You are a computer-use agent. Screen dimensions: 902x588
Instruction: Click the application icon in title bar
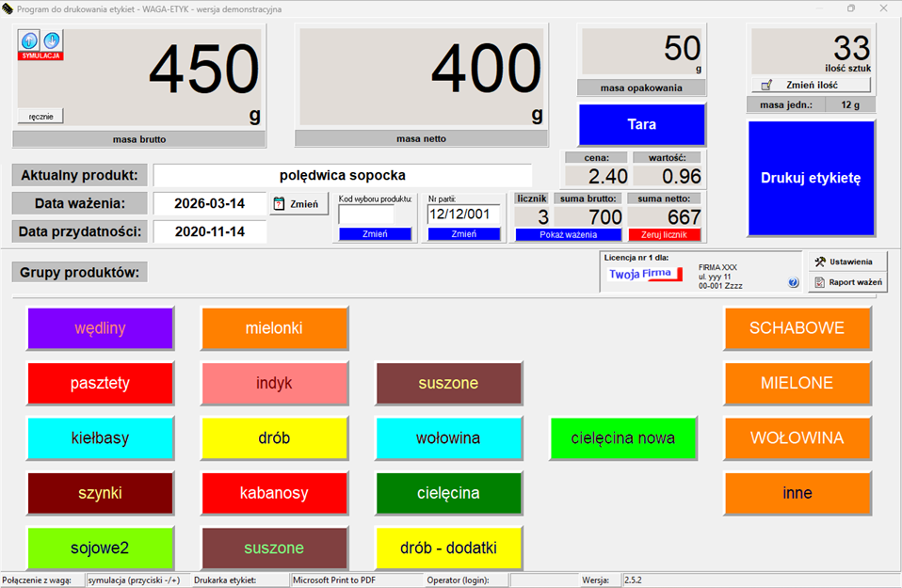click(x=8, y=8)
